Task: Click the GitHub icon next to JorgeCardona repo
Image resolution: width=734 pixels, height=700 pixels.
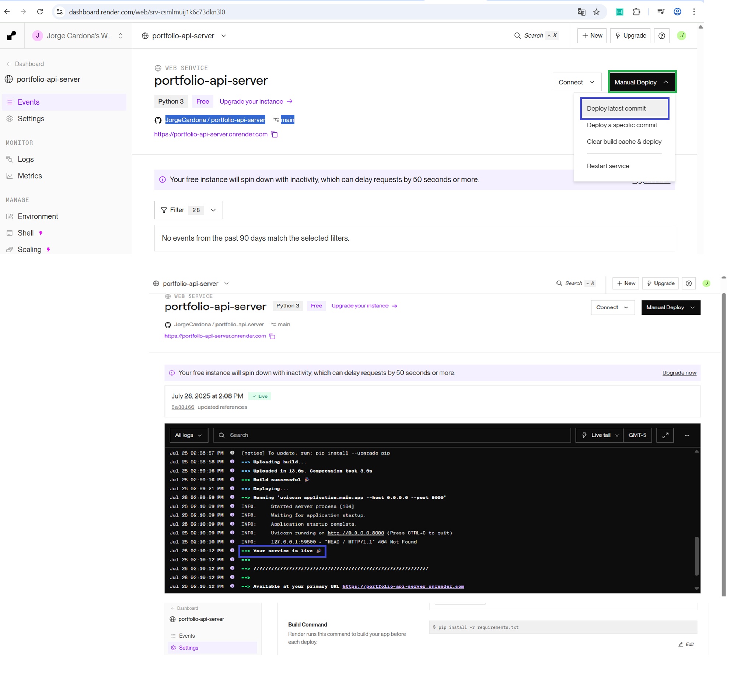Action: [x=158, y=120]
